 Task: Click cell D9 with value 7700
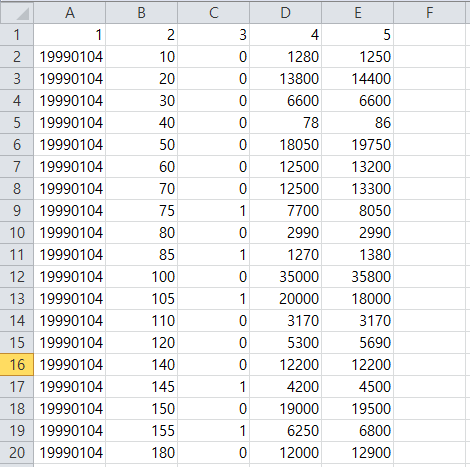tap(286, 211)
